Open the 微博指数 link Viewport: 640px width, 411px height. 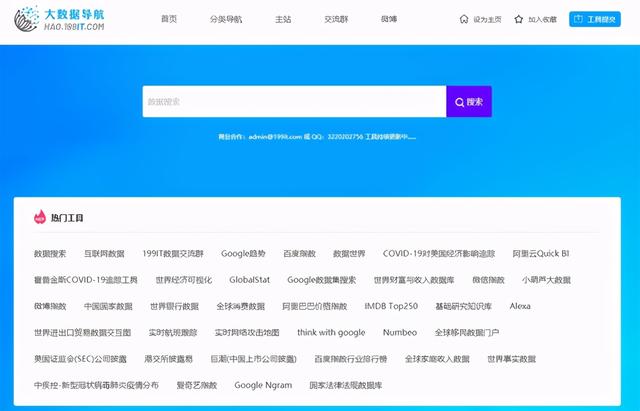(x=50, y=306)
